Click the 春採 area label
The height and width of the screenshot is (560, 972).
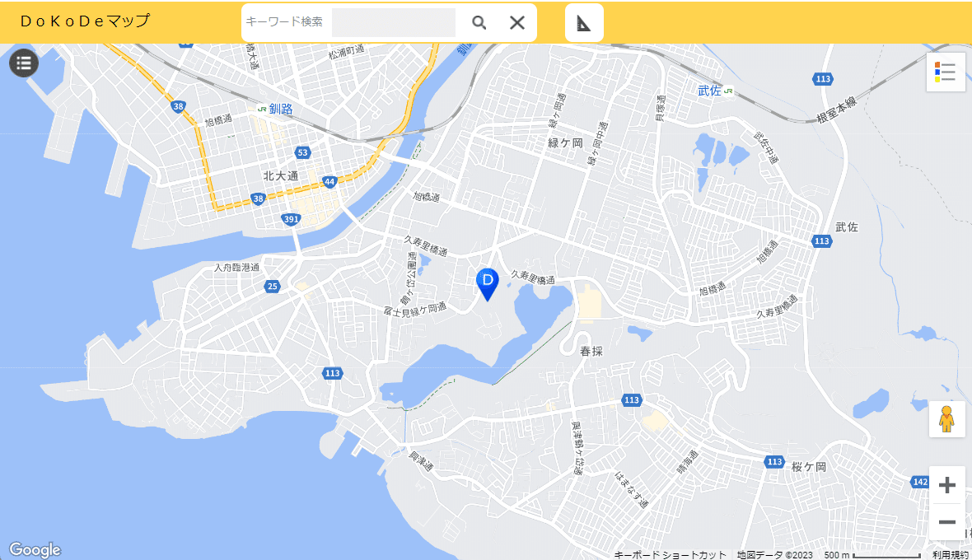click(x=591, y=352)
